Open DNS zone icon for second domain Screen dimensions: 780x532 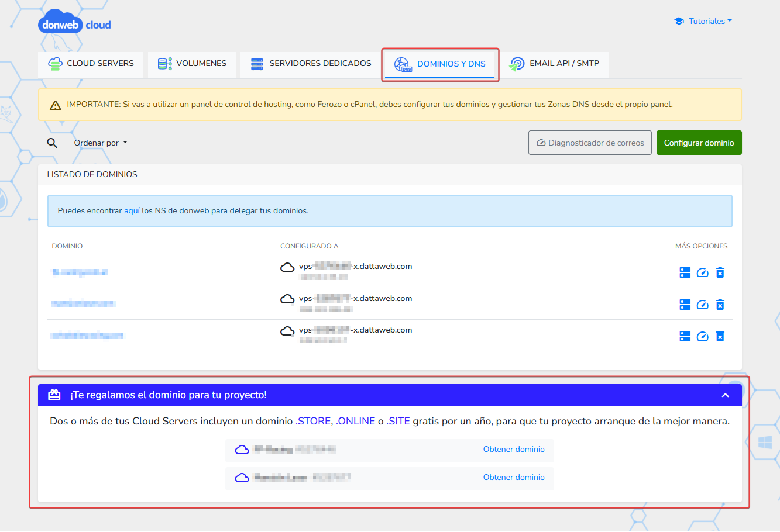click(685, 305)
